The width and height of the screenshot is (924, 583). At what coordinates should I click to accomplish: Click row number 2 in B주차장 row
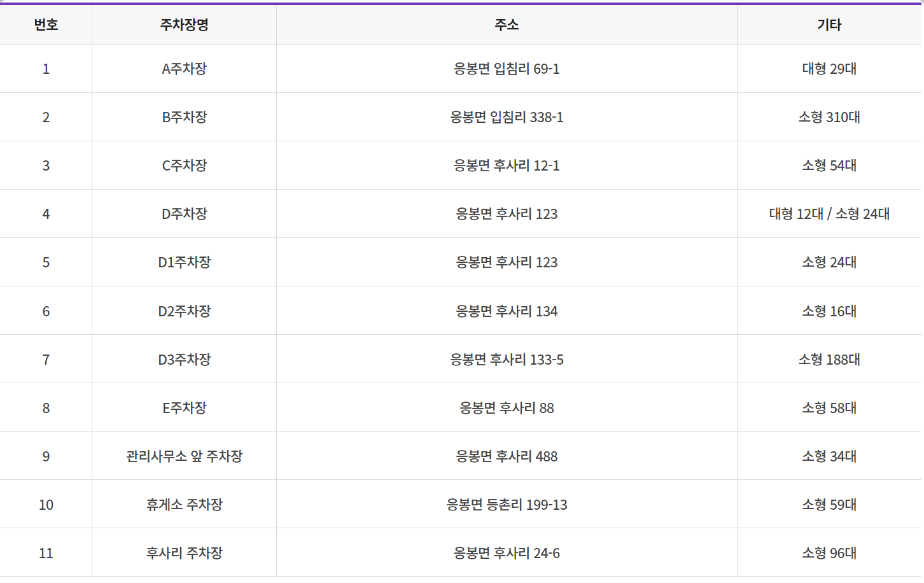click(46, 117)
